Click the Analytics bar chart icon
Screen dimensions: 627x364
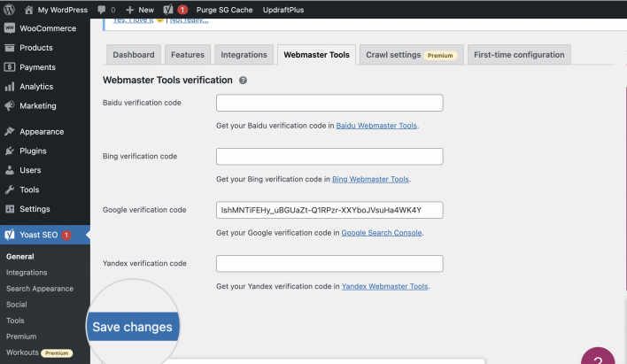point(10,87)
